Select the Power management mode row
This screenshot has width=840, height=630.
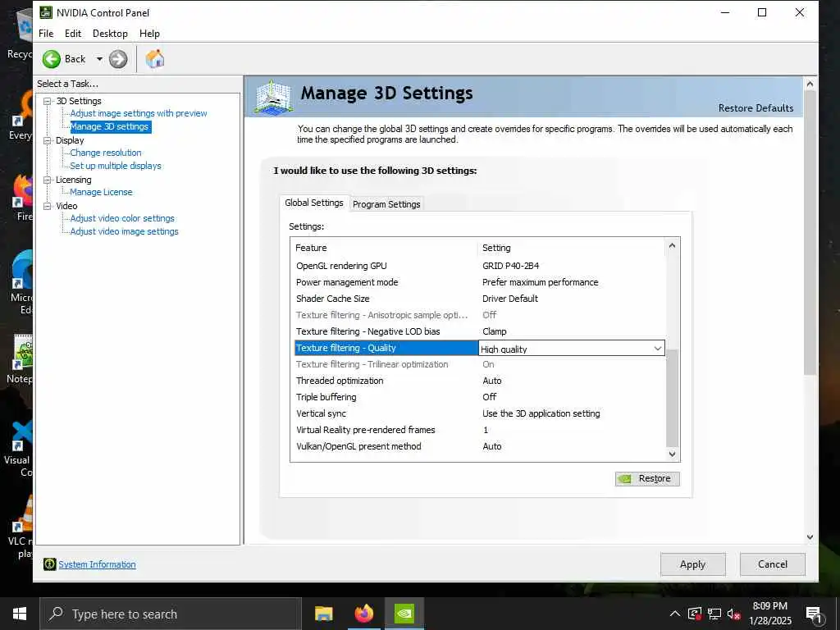[x=480, y=282]
